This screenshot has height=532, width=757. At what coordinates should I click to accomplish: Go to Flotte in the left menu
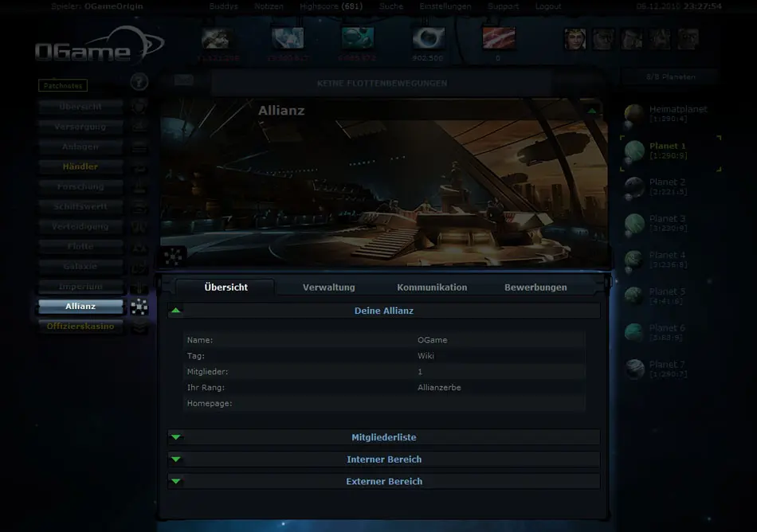80,246
